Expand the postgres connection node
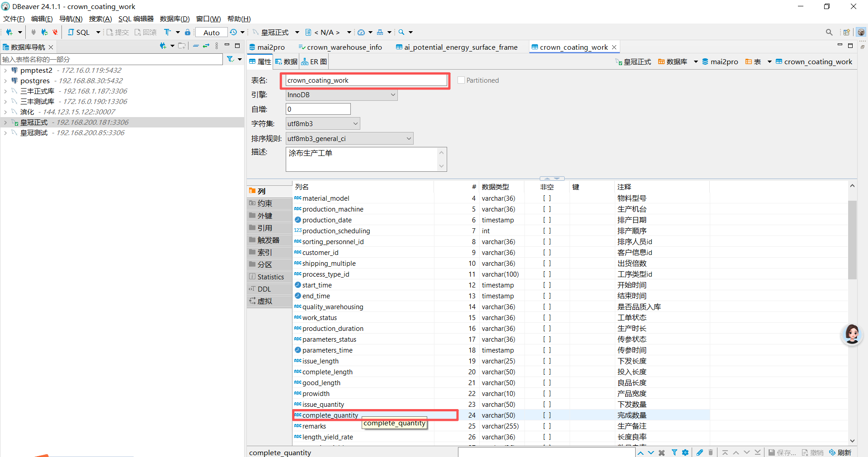This screenshot has width=868, height=457. click(5, 80)
